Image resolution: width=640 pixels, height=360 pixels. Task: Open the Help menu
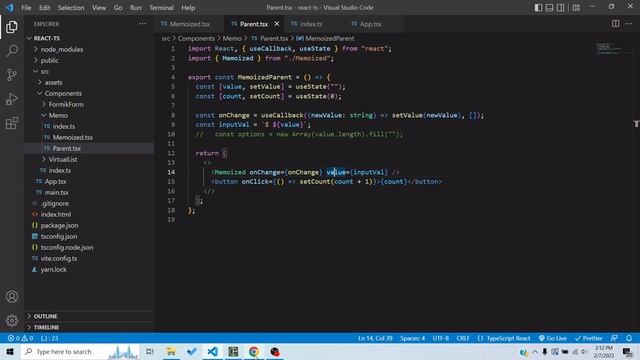(188, 8)
